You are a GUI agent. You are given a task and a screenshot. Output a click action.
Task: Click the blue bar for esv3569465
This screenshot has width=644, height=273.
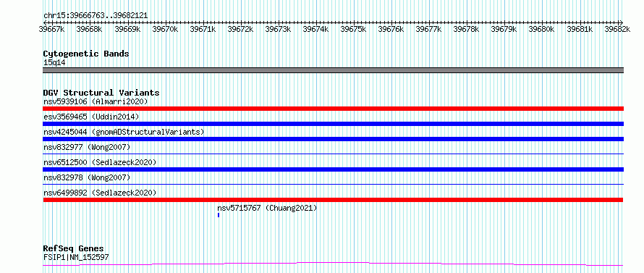pyautogui.click(x=333, y=124)
